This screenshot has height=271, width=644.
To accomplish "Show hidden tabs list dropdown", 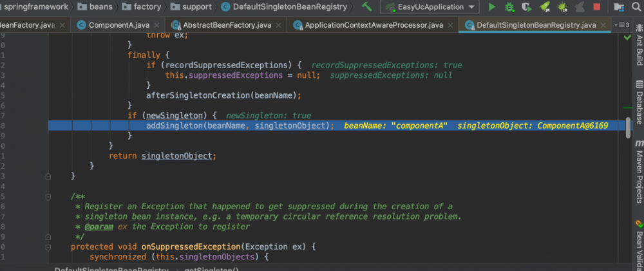I will [x=621, y=25].
